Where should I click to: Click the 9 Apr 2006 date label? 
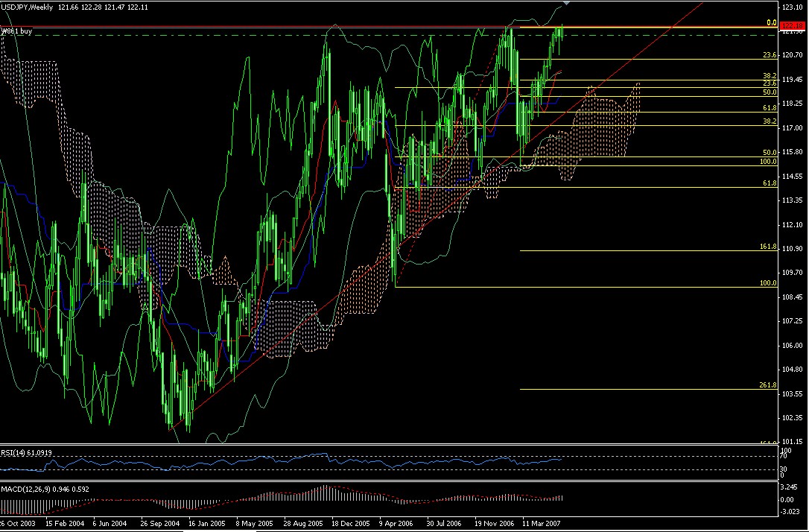coord(397,523)
